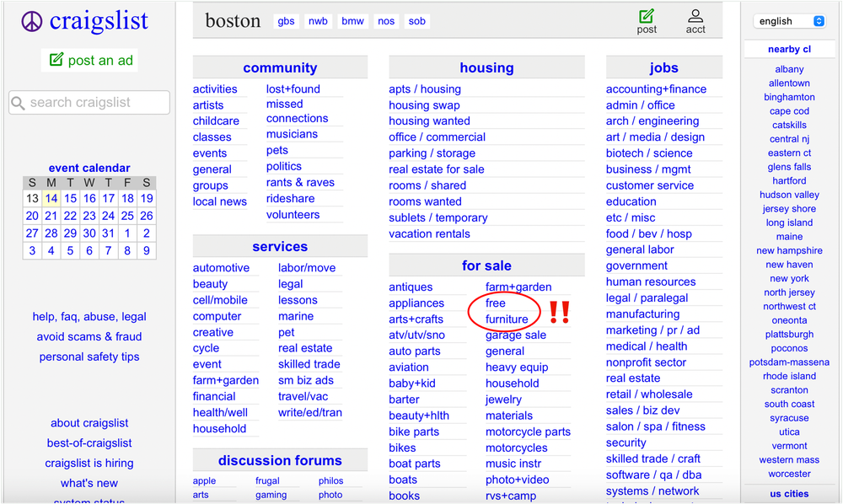
Task: Open craigslist is hiring link
Action: (x=89, y=464)
